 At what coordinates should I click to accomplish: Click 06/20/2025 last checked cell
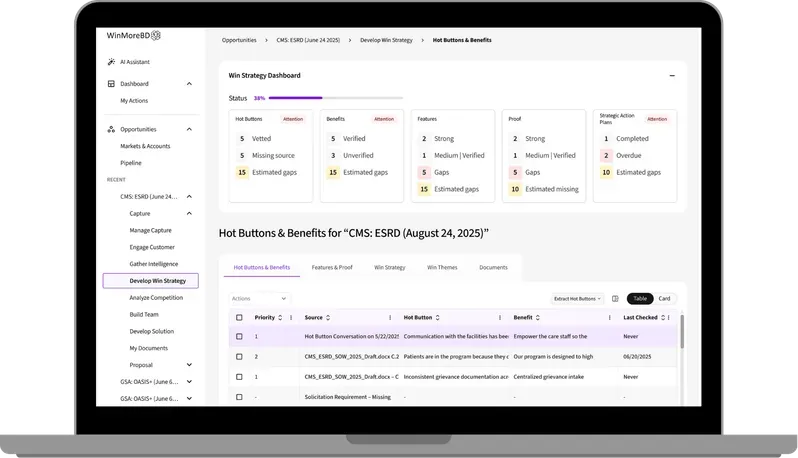[x=637, y=357]
